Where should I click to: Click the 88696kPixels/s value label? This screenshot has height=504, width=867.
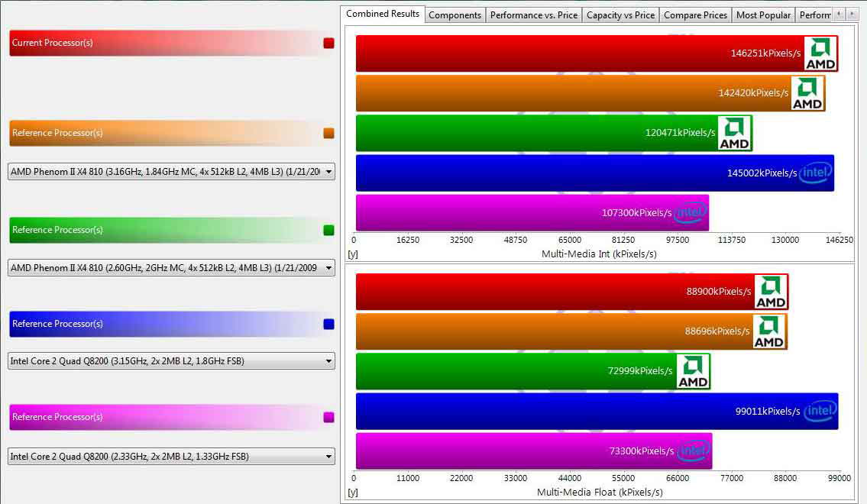pyautogui.click(x=717, y=331)
